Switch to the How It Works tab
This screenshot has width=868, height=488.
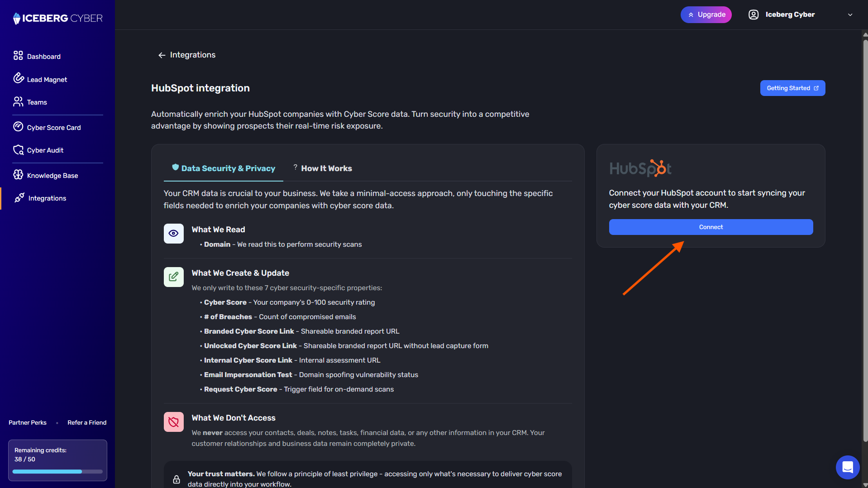tap(322, 168)
